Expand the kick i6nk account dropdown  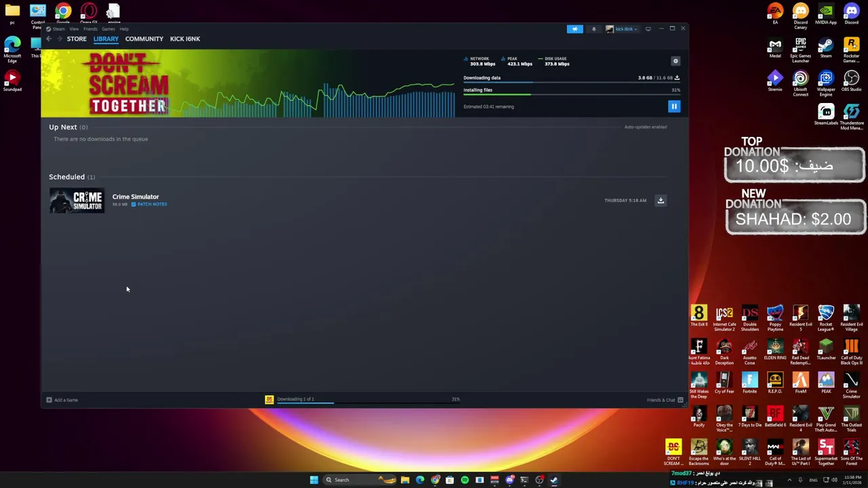pyautogui.click(x=622, y=29)
